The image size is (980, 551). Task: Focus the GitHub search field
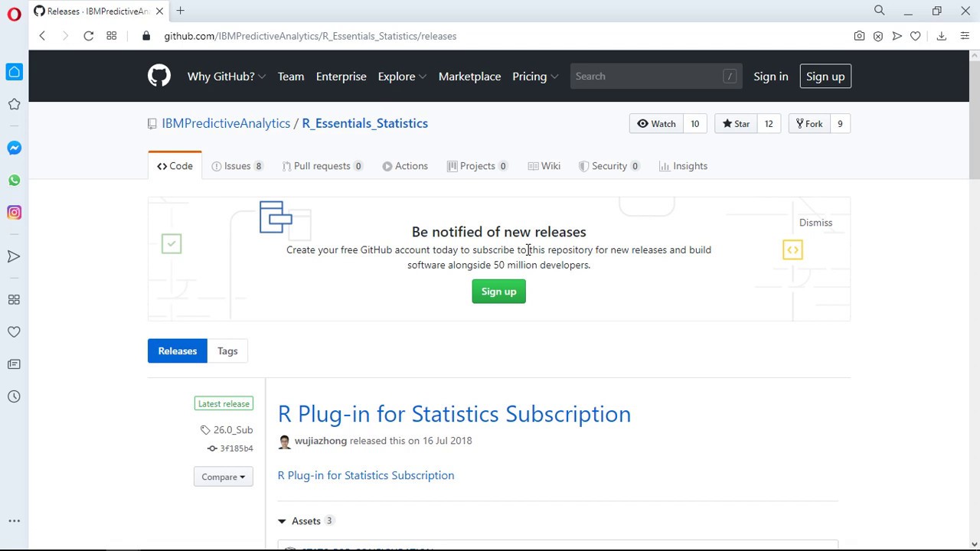[x=656, y=77]
